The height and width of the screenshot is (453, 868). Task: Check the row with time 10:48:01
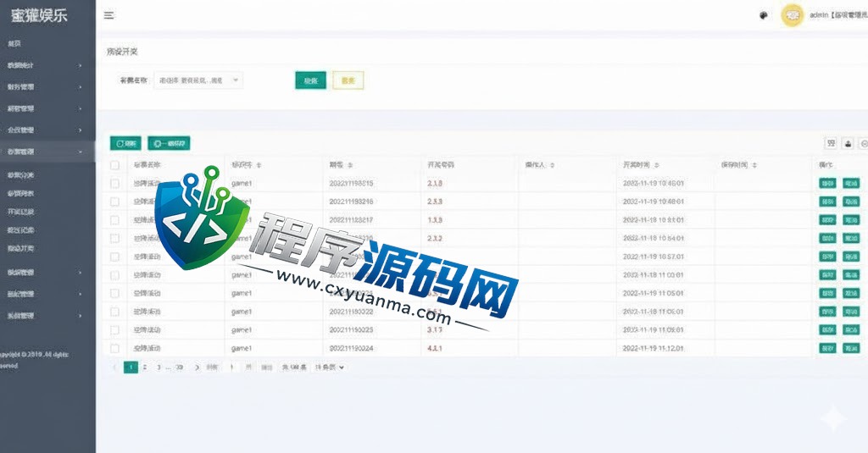pyautogui.click(x=114, y=202)
